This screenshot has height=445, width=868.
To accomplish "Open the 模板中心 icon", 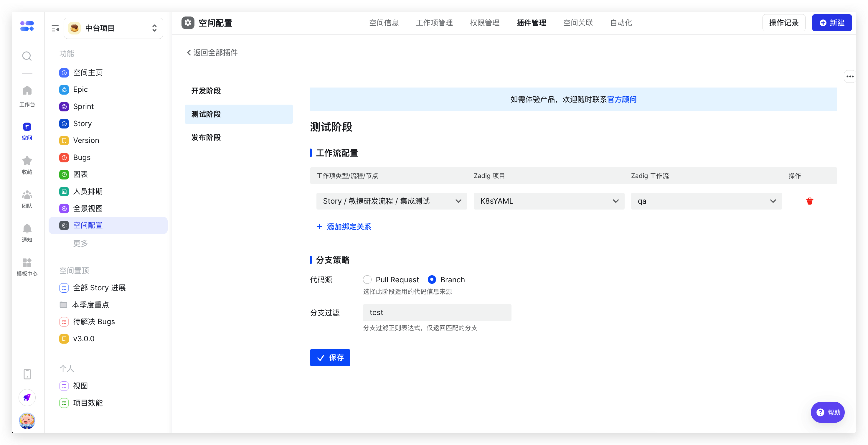I will pos(27,263).
